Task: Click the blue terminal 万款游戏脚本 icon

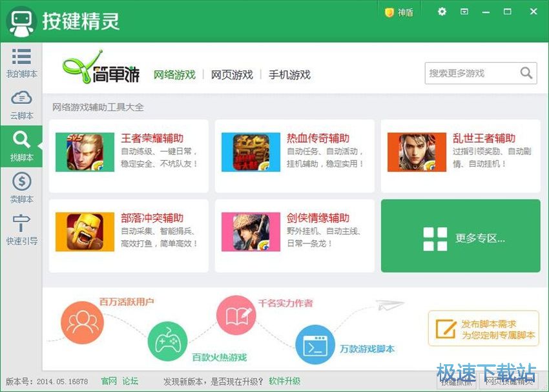Action: pyautogui.click(x=315, y=344)
